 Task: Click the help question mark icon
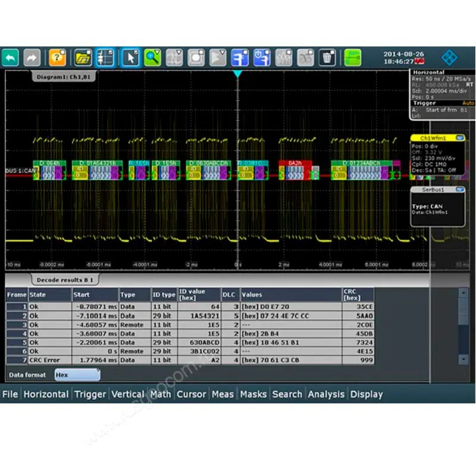[x=58, y=57]
